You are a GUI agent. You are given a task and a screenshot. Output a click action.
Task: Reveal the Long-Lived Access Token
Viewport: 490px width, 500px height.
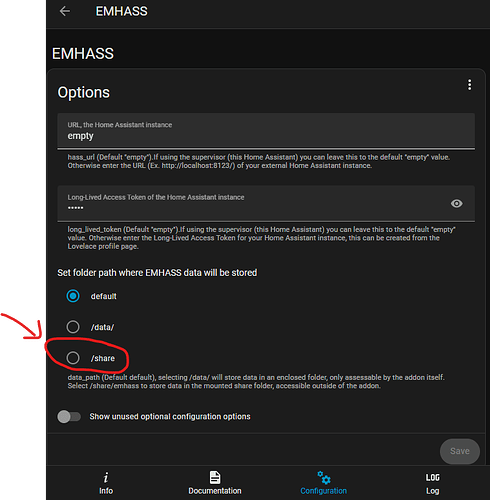pos(456,203)
